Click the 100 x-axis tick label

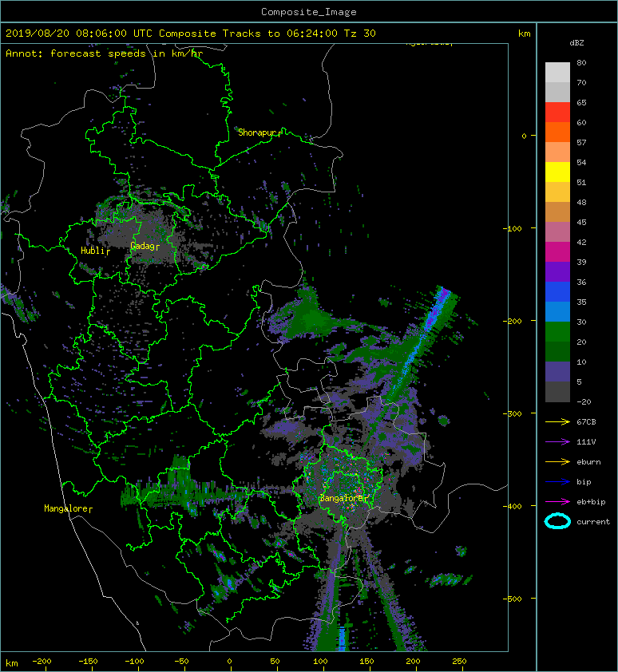320,662
